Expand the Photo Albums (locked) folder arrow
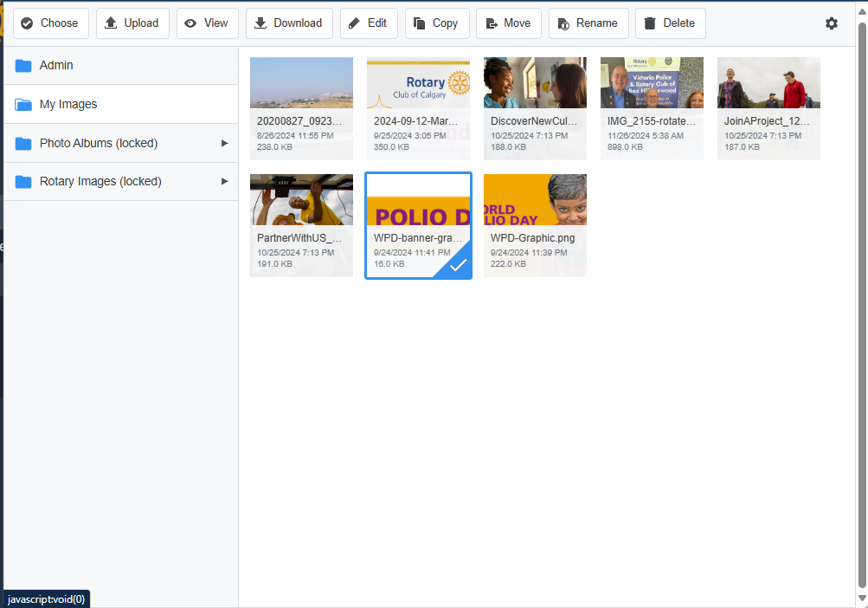868x608 pixels. coord(225,143)
